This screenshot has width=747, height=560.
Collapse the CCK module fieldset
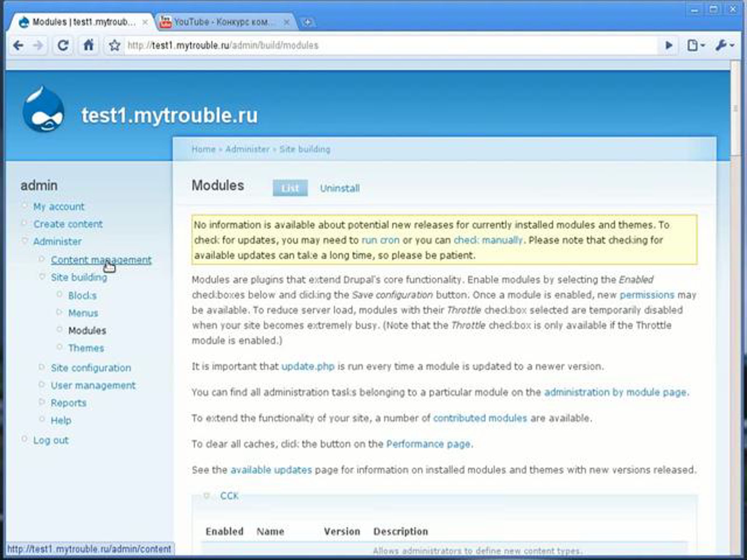click(229, 496)
